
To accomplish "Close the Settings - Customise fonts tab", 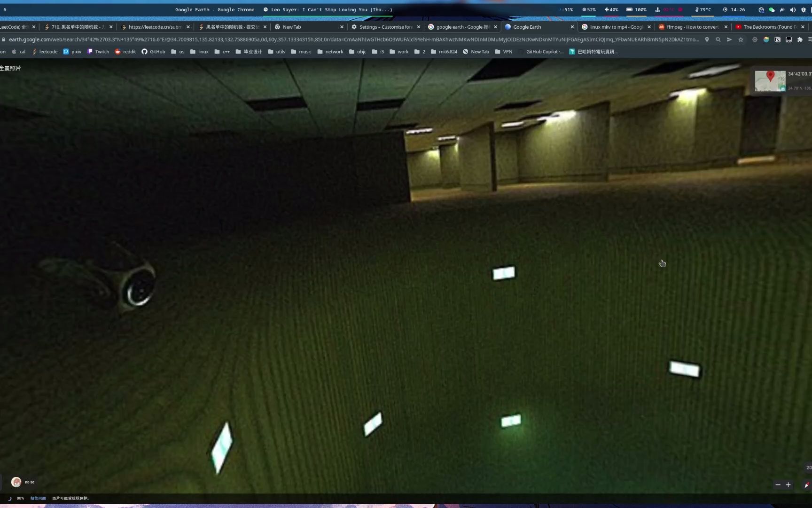I will (419, 27).
